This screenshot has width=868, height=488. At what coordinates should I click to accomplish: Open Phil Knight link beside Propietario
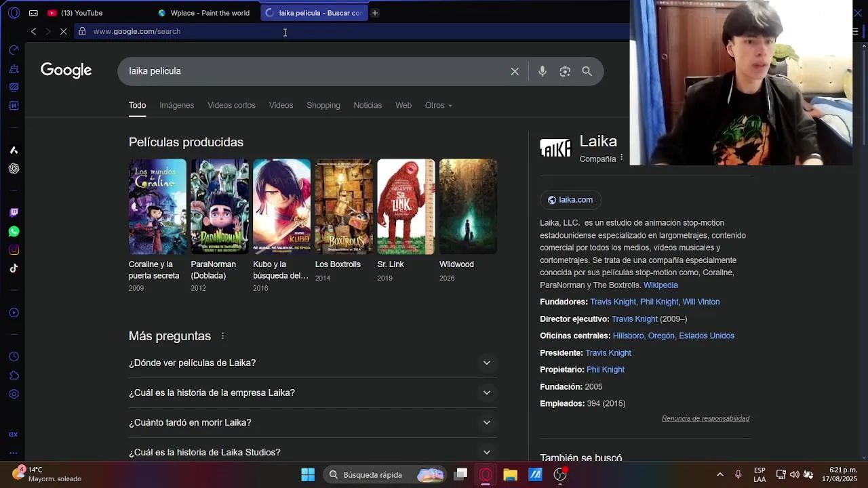coord(606,370)
